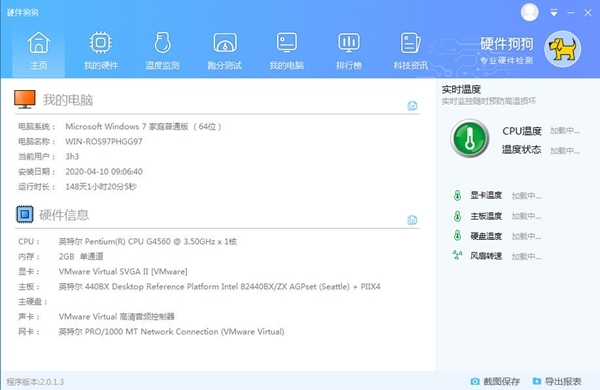This screenshot has width=600, height=390.
Task: Click the 硬件狗狗 brand title text
Action: [x=507, y=44]
